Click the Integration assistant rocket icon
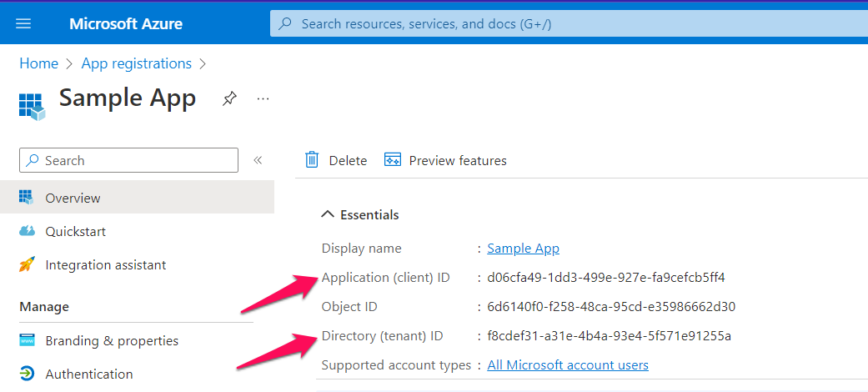 28,264
